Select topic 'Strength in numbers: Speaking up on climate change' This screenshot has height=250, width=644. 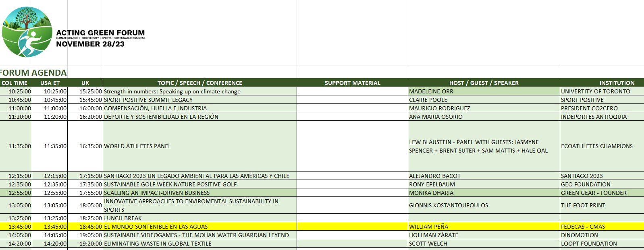[x=200, y=91]
